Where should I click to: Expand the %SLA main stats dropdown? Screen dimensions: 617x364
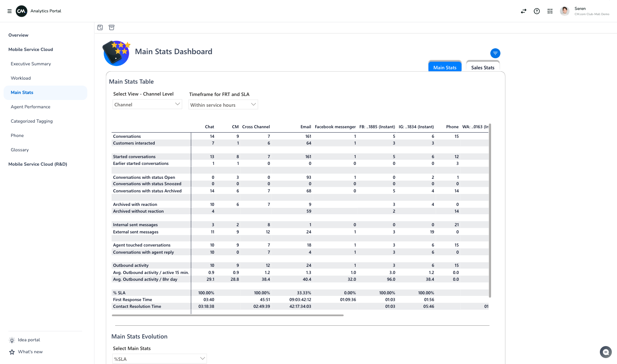pyautogui.click(x=159, y=359)
